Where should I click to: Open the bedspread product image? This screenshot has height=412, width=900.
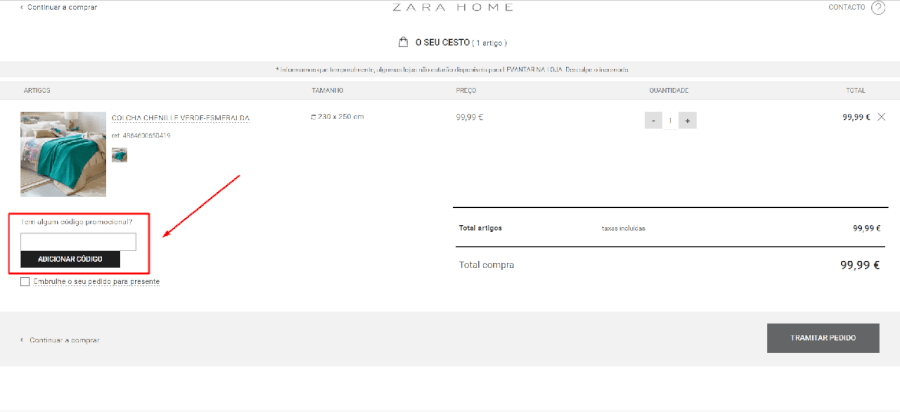click(63, 154)
